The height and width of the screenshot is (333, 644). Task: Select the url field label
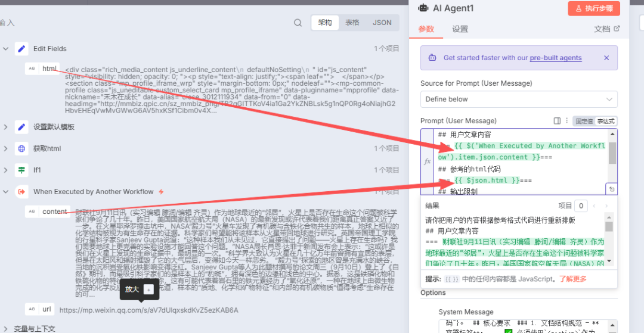click(x=47, y=310)
